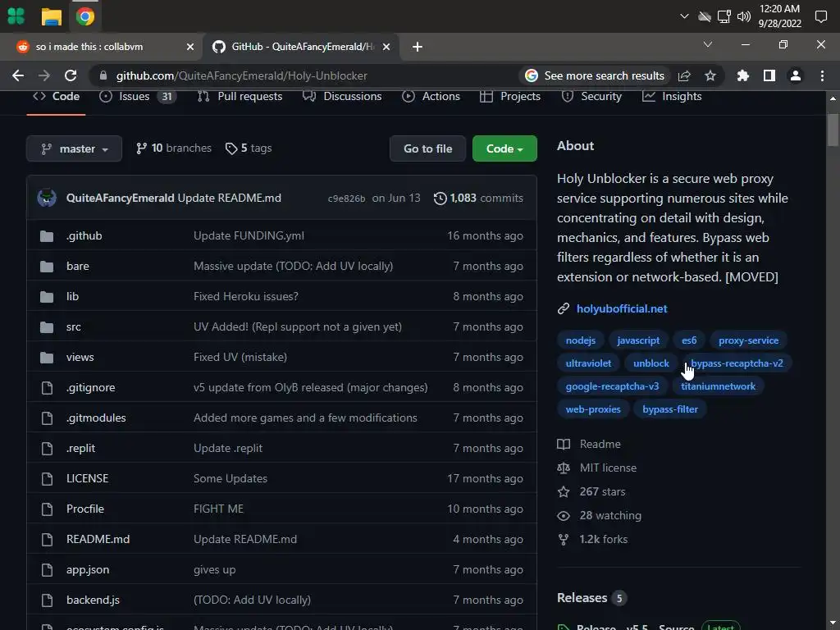
Task: Open the Chrome profile avatar icon
Action: tap(796, 75)
